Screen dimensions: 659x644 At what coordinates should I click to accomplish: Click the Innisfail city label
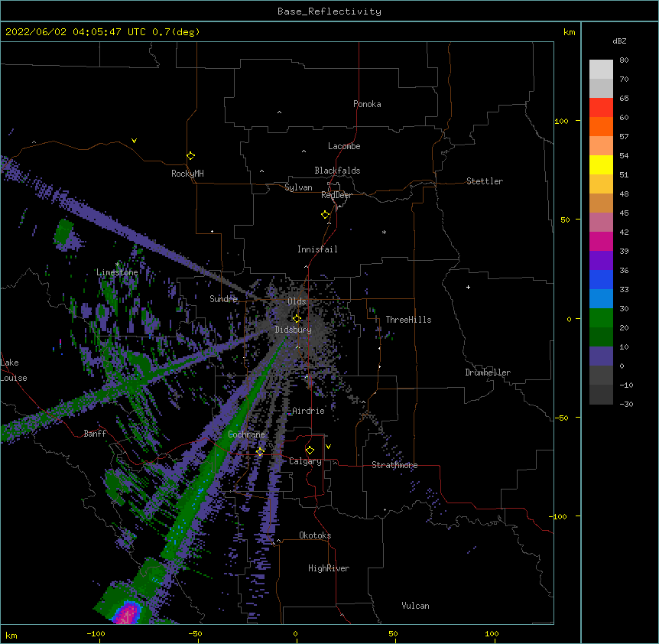pyautogui.click(x=317, y=249)
